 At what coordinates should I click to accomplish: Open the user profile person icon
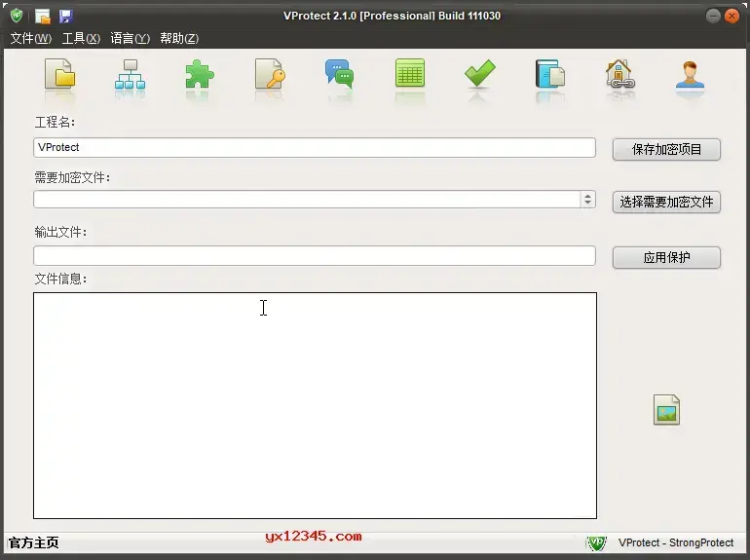pyautogui.click(x=690, y=75)
